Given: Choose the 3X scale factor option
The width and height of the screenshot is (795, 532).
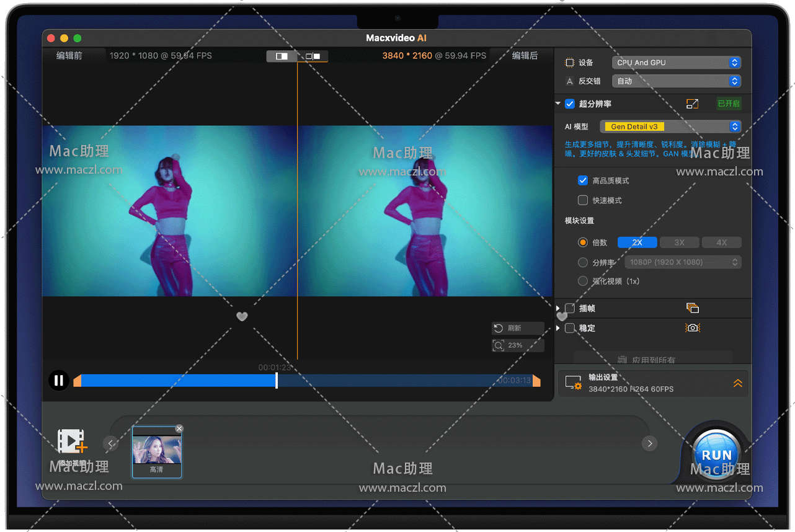Looking at the screenshot, I should click(679, 242).
